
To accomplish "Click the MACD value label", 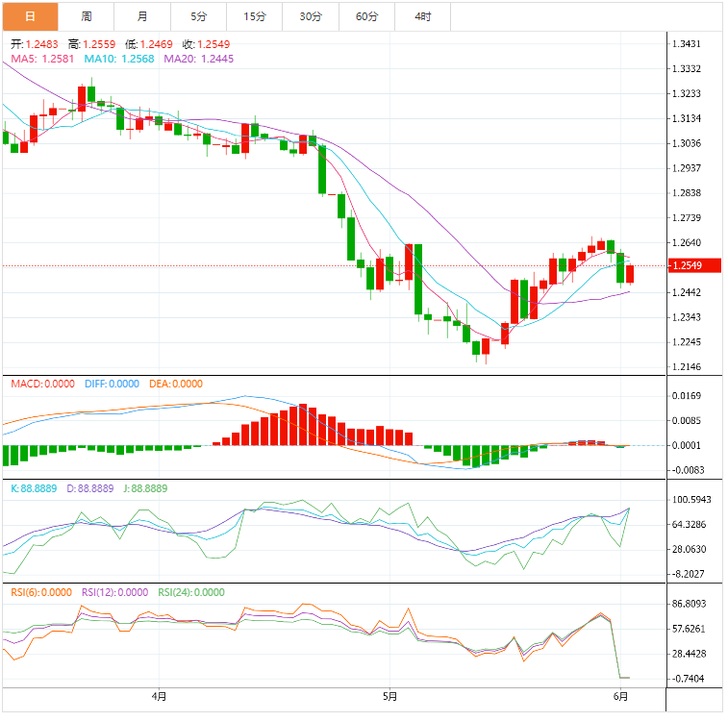I will coord(42,384).
